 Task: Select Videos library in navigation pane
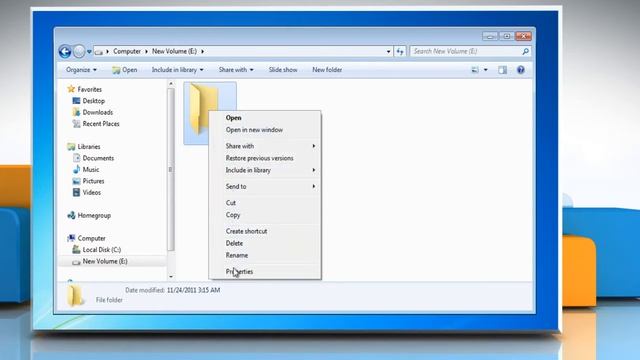point(91,192)
